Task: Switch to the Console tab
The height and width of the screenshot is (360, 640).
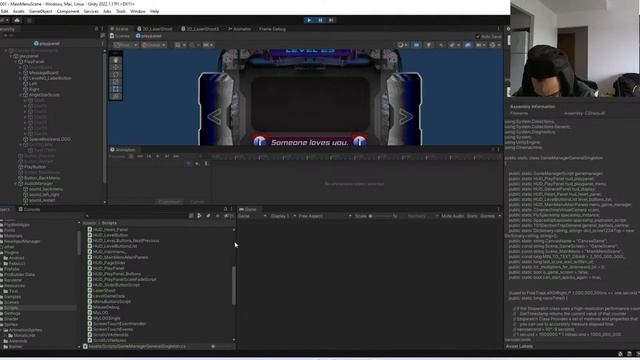Action: [29, 209]
